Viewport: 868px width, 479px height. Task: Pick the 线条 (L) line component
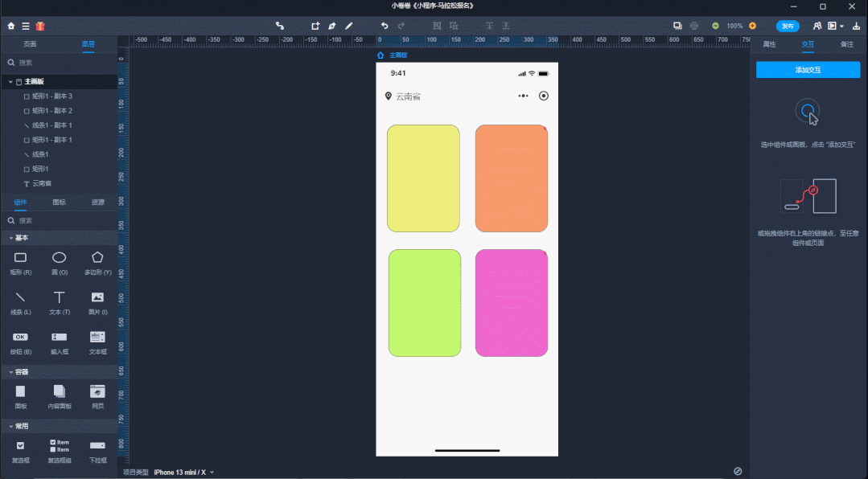(20, 303)
